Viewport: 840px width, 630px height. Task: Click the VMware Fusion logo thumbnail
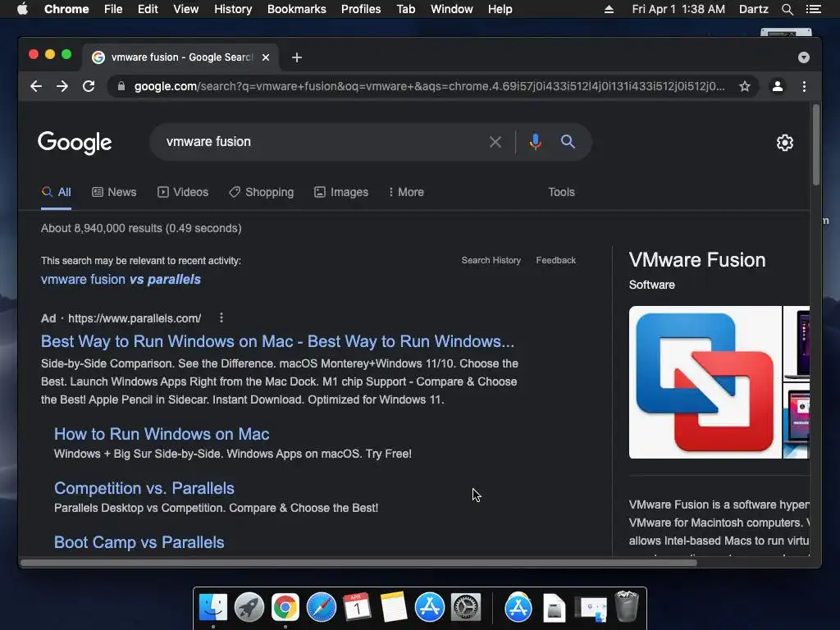point(705,382)
